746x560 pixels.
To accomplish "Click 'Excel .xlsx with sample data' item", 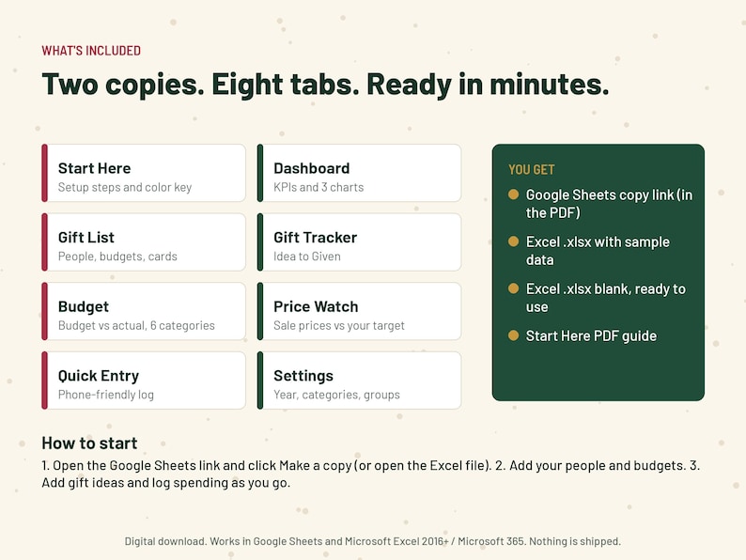I will 598,251.
